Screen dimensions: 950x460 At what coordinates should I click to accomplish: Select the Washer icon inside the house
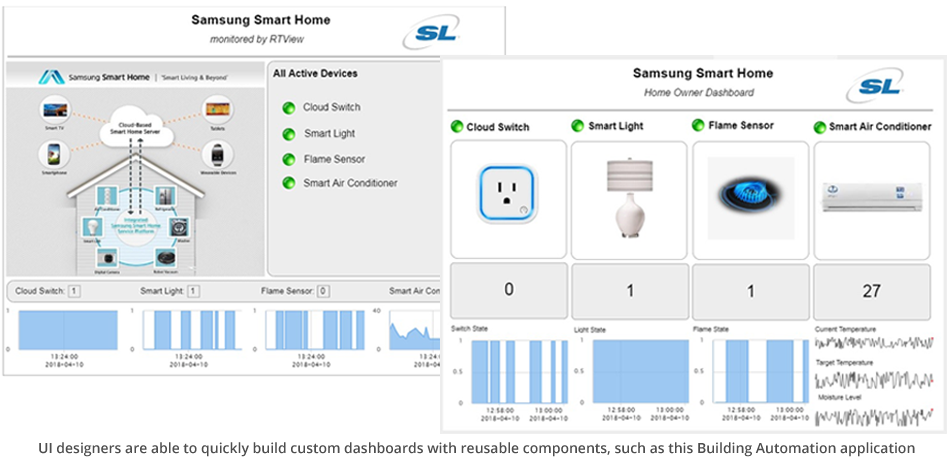coord(179,228)
